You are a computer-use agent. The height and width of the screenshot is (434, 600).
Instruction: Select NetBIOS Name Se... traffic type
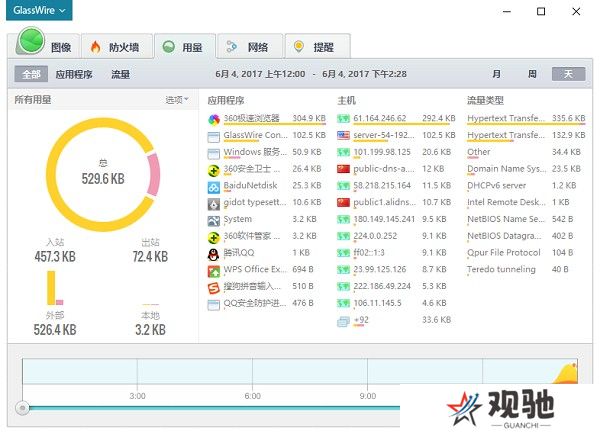520,219
